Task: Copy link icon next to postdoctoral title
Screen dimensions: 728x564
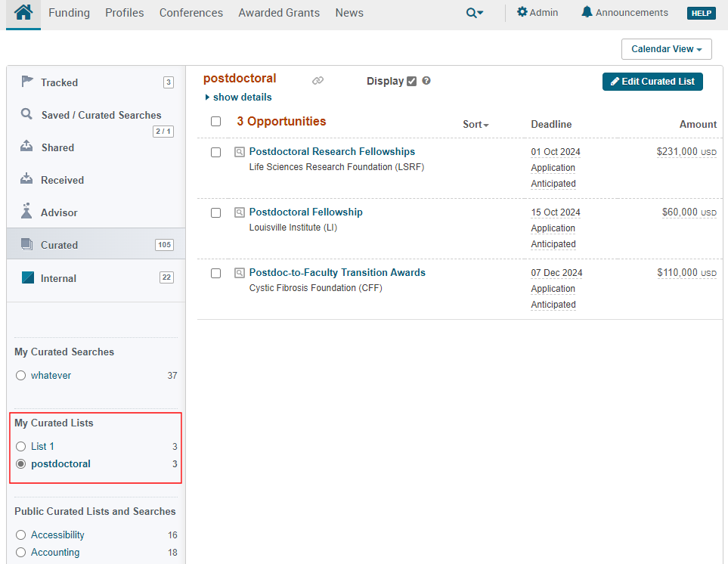Action: 318,81
